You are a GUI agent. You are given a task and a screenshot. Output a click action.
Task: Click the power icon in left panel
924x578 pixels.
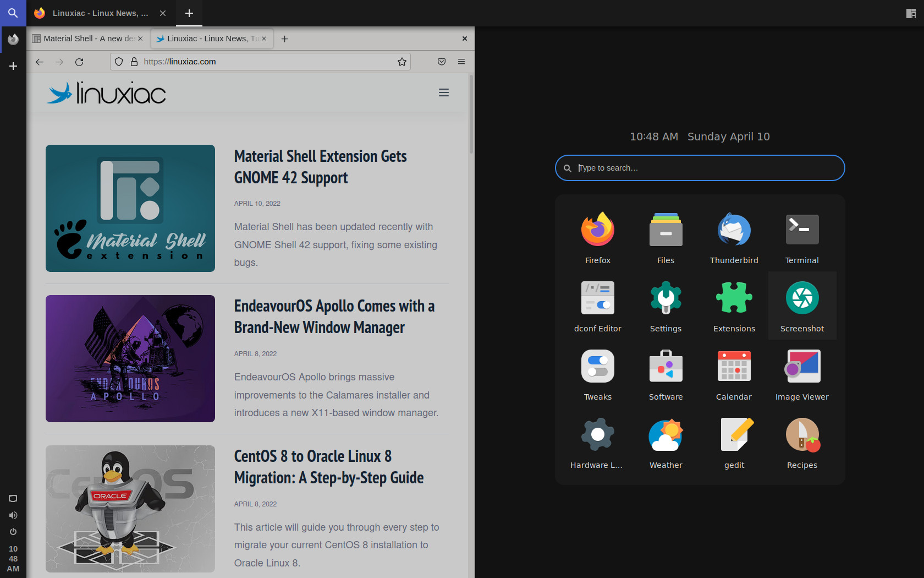(13, 532)
